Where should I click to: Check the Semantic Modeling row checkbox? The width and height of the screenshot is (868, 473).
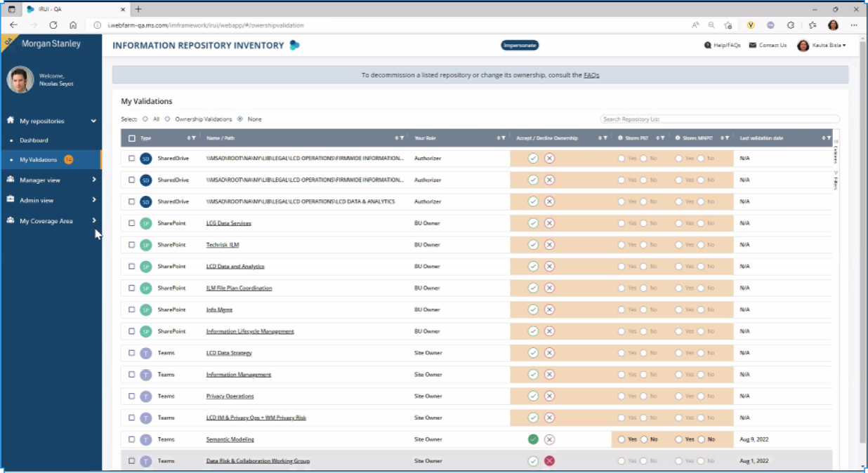131,439
